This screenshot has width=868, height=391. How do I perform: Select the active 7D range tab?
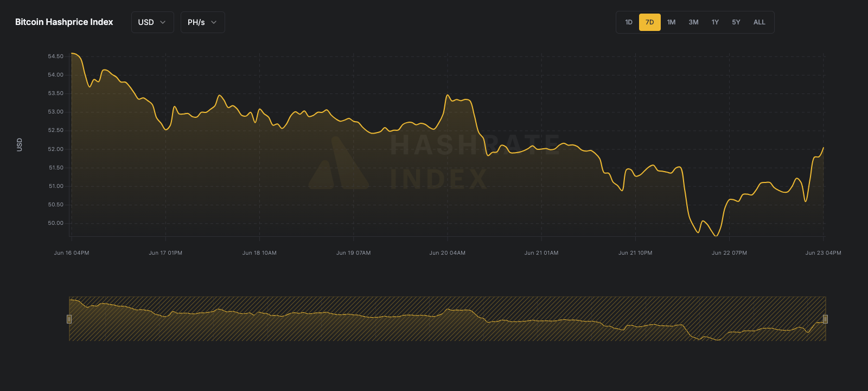tap(649, 22)
